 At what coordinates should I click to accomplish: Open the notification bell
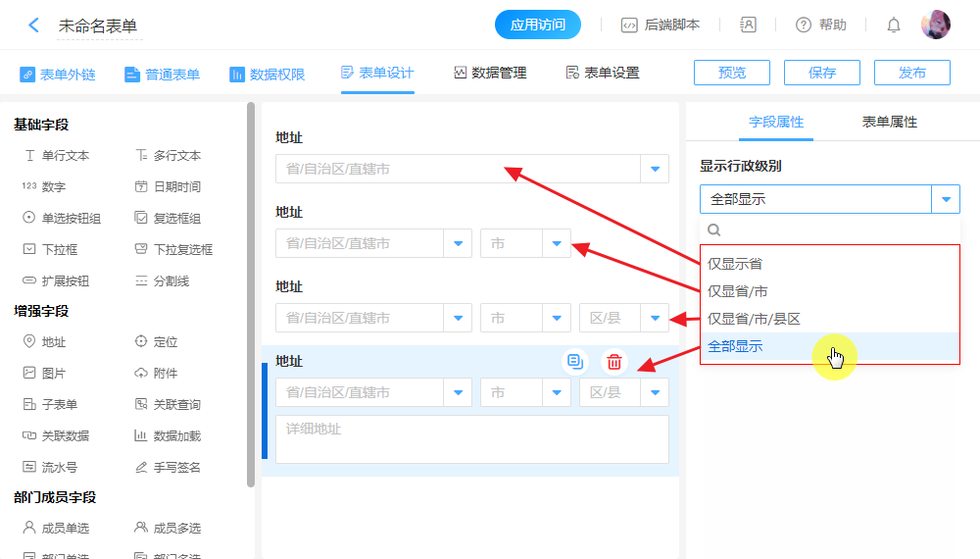tap(894, 25)
